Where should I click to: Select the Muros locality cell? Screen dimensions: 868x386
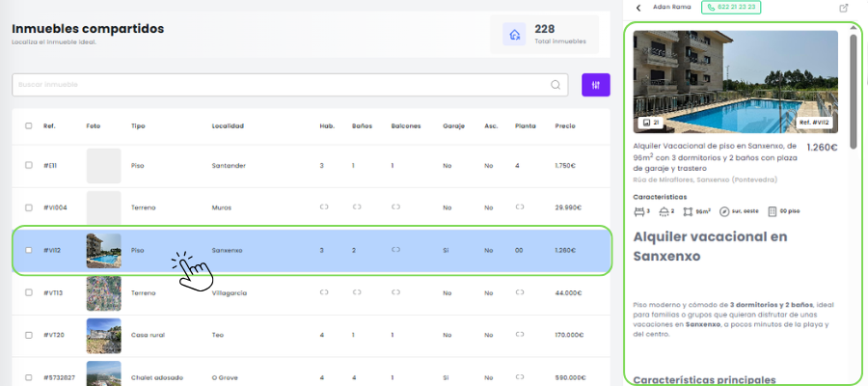coord(222,207)
